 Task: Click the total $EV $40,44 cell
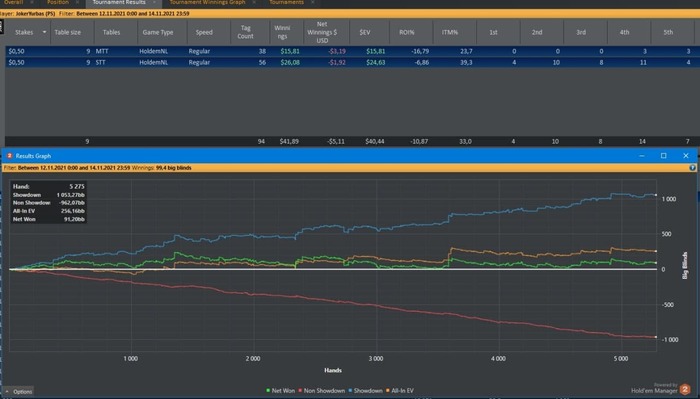pyautogui.click(x=375, y=141)
